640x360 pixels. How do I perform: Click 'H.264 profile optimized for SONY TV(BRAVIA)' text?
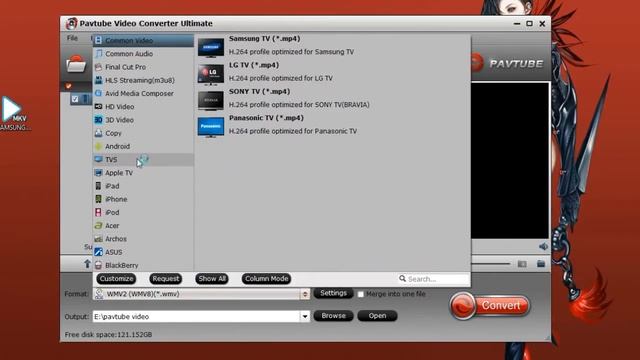(299, 104)
